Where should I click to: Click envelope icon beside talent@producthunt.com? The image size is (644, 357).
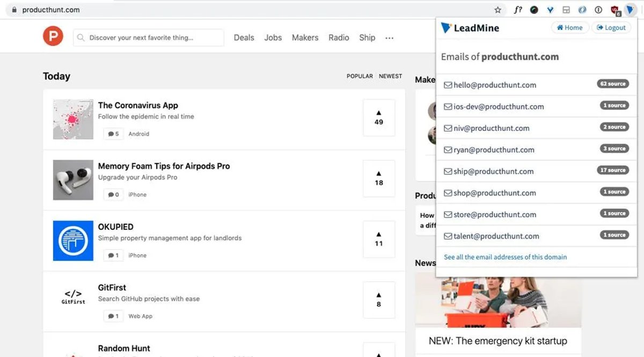448,236
